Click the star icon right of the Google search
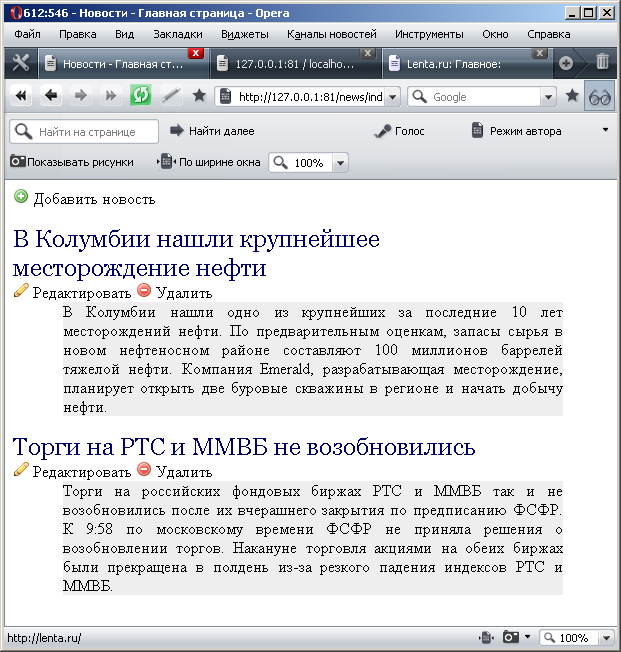621x652 pixels. click(572, 96)
